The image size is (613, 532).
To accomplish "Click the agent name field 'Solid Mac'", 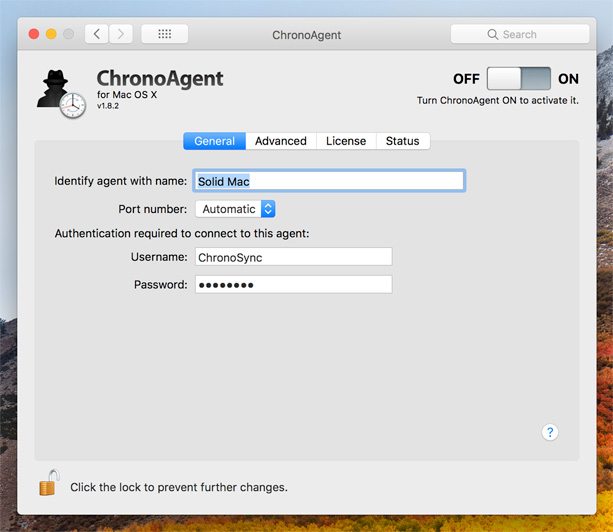I will [329, 181].
